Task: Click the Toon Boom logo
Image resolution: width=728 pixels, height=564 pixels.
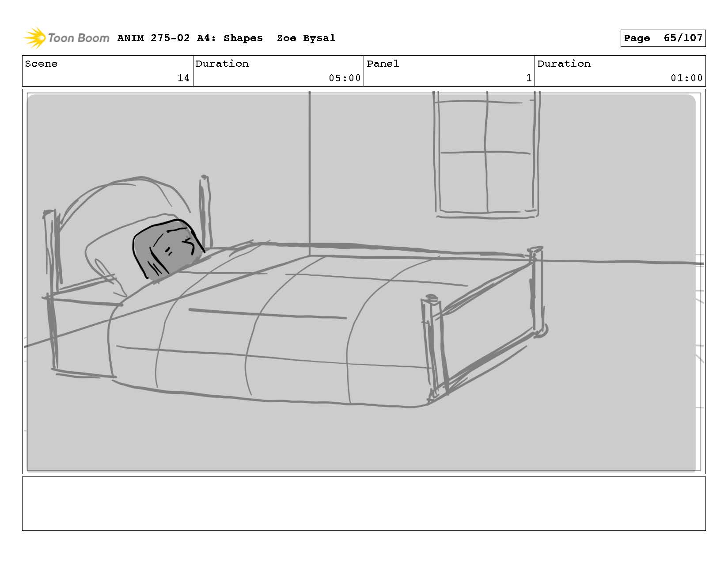Action: pyautogui.click(x=66, y=38)
